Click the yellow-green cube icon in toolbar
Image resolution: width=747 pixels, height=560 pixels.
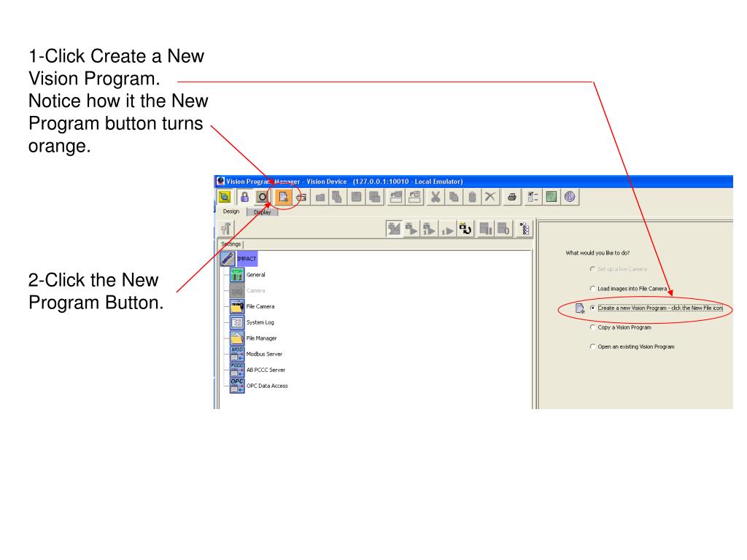pyautogui.click(x=225, y=197)
